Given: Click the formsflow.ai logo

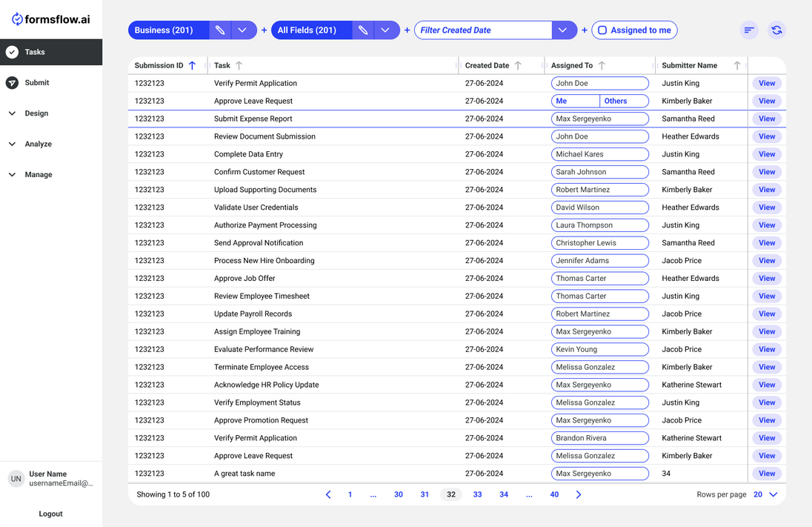Looking at the screenshot, I should point(50,19).
